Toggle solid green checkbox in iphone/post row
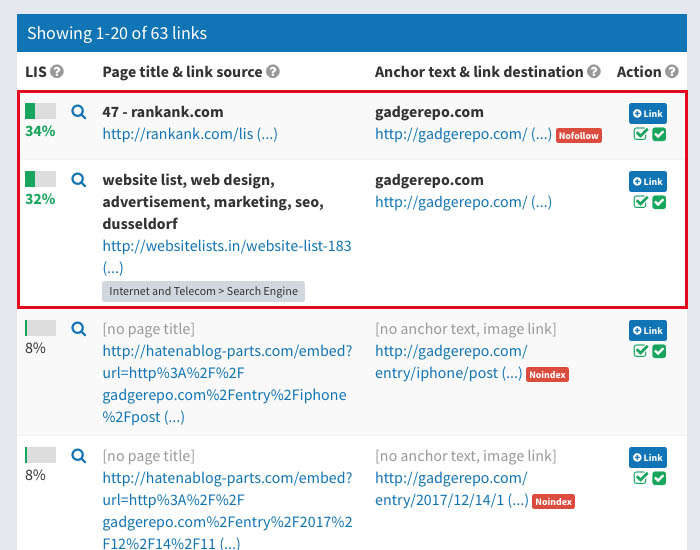Screen dimensions: 700x550 click(659, 351)
